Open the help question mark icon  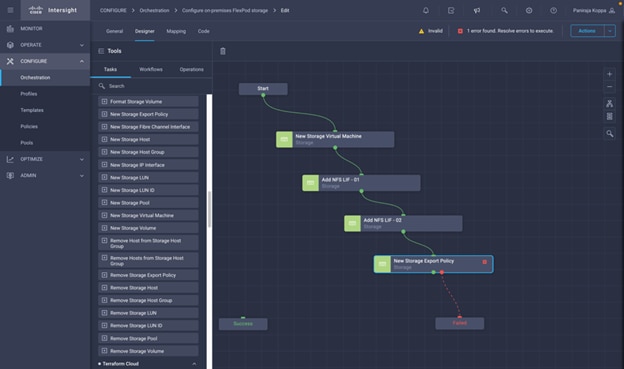coord(554,11)
